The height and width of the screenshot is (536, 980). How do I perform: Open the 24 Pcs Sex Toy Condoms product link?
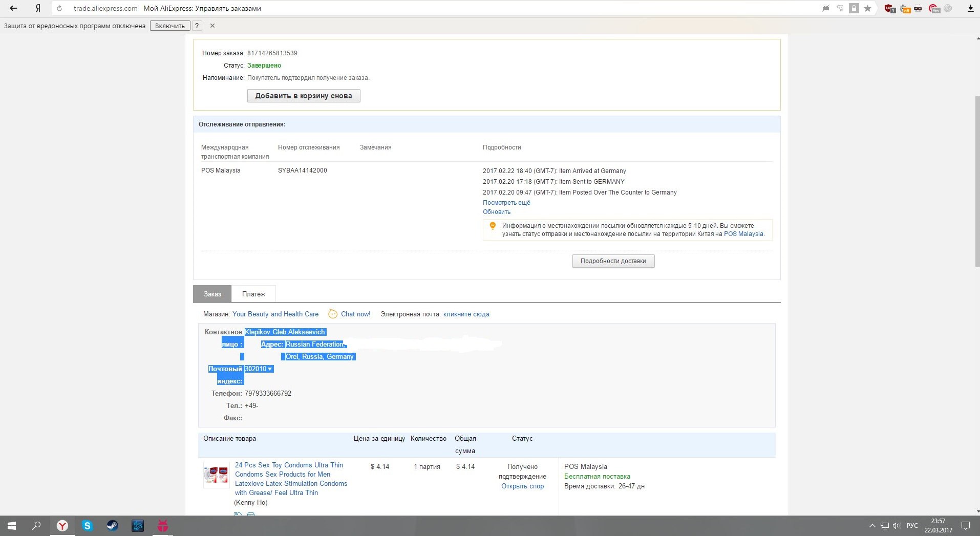click(291, 479)
